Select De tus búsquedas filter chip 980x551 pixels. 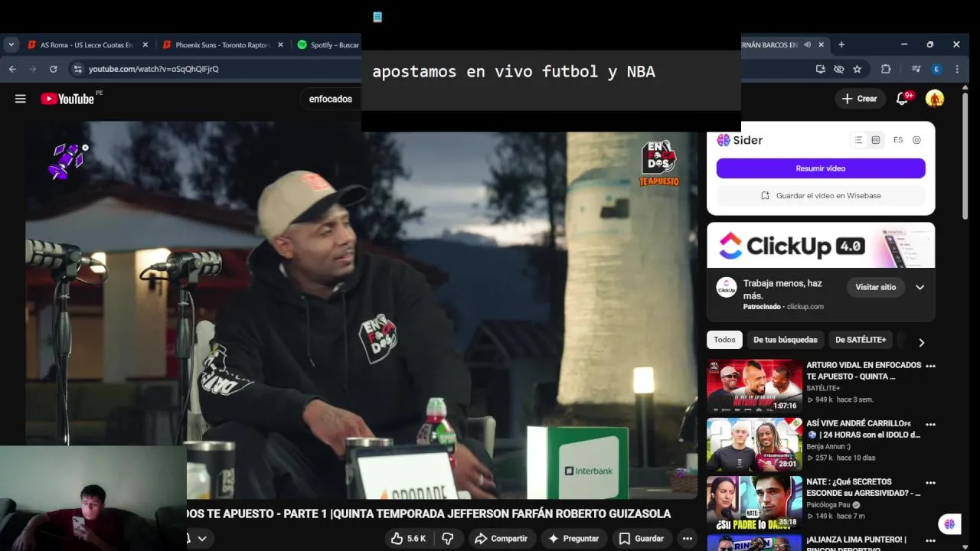785,340
